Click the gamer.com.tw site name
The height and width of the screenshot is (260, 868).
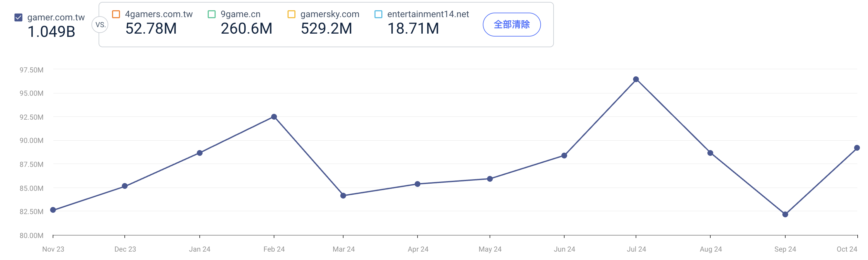point(56,17)
